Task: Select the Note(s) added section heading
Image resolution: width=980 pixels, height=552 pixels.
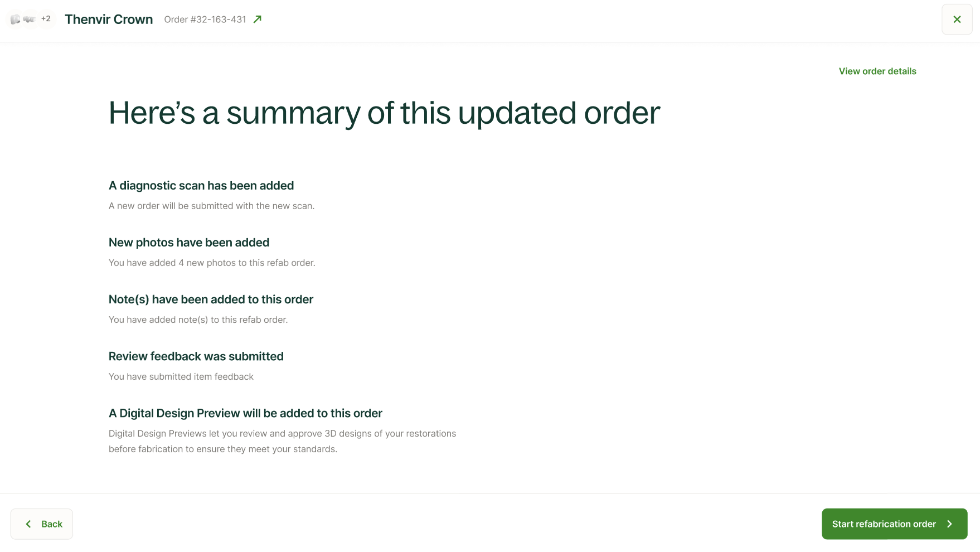Action: (211, 299)
